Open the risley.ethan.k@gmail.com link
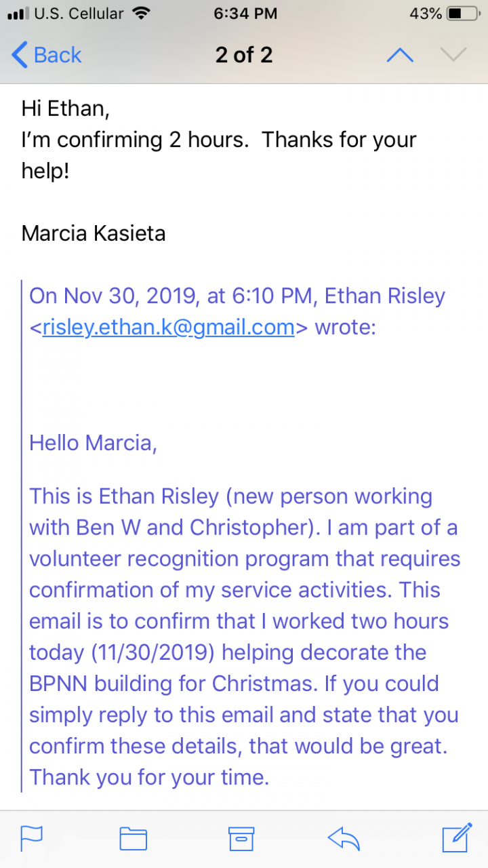This screenshot has width=488, height=868. click(x=168, y=328)
